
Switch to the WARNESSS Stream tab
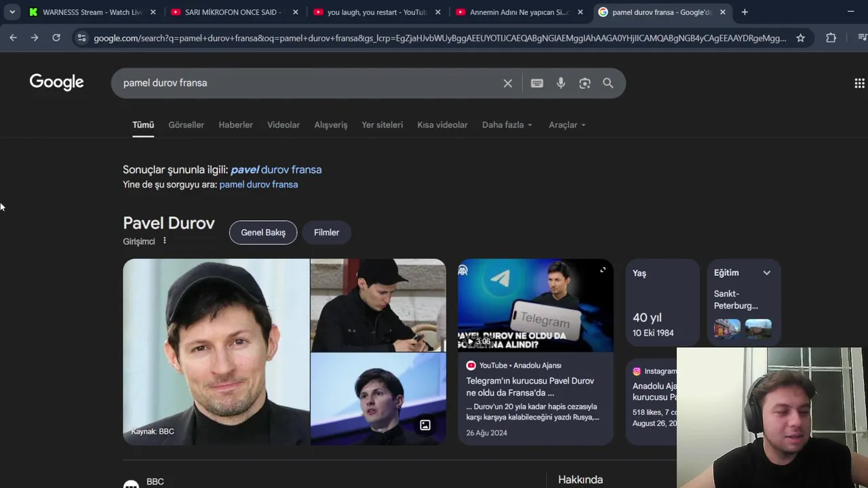pos(92,12)
